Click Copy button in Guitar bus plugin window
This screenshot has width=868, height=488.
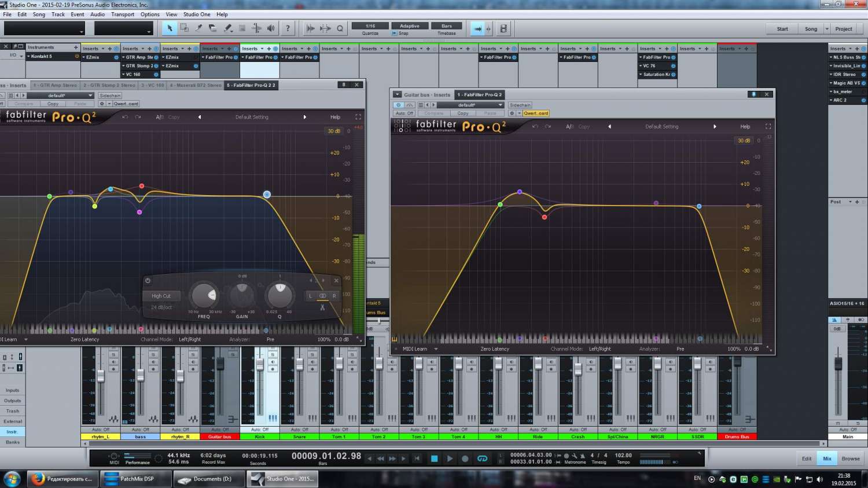[463, 113]
